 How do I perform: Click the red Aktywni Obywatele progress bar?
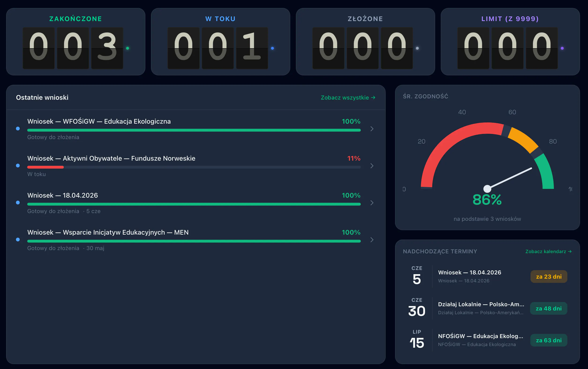point(45,167)
